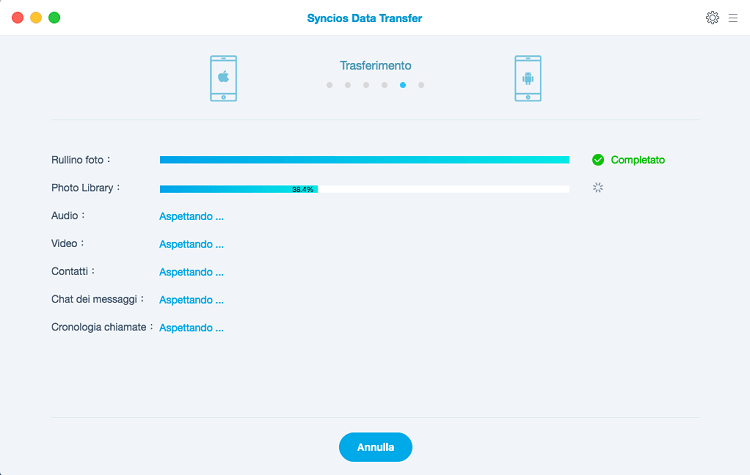
Task: Click the Rullino foto label
Action: [80, 160]
